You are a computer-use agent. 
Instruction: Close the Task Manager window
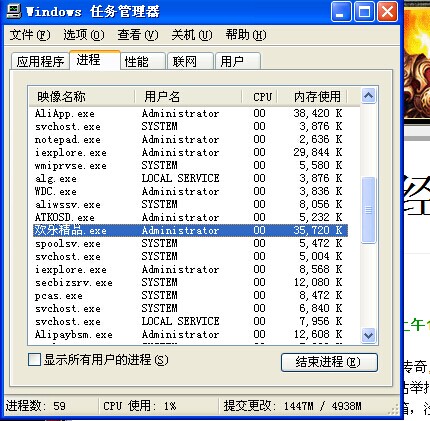(x=387, y=12)
